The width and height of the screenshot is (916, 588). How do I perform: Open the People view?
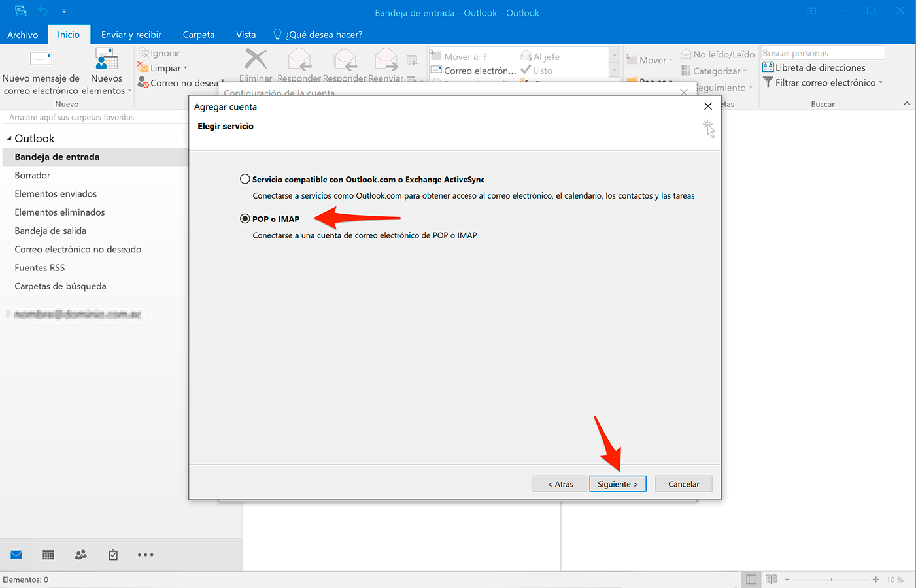(x=80, y=554)
